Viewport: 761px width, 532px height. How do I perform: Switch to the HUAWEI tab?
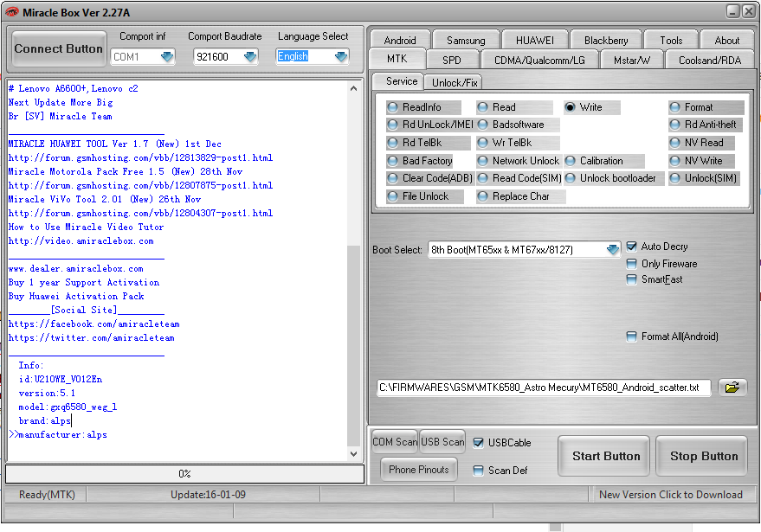(x=535, y=41)
